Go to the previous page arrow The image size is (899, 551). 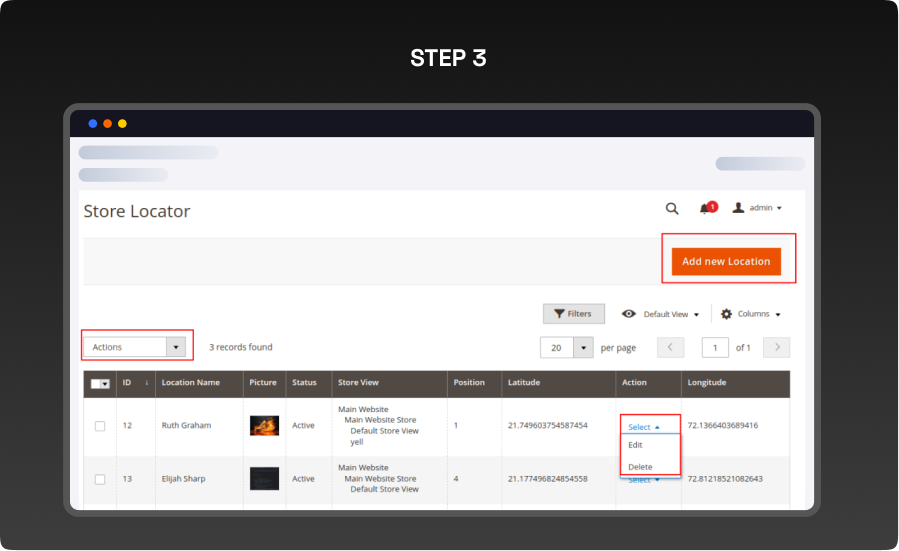tap(670, 347)
